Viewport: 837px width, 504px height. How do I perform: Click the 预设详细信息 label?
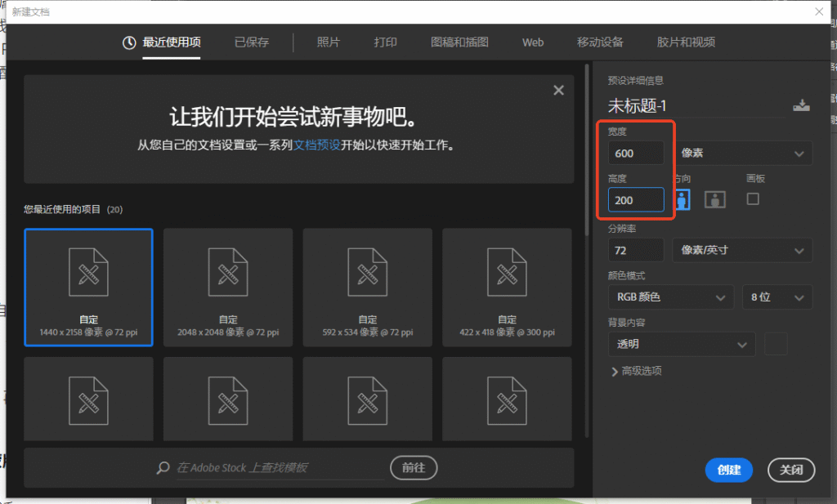coord(635,81)
